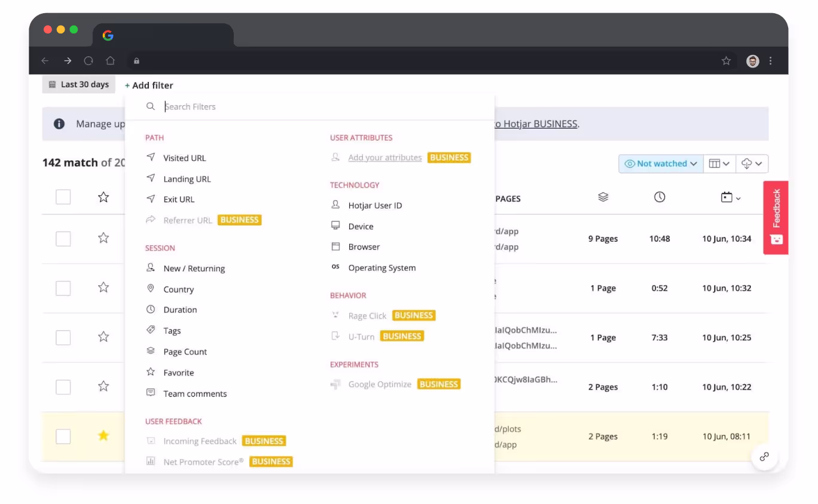Click the info icon in banner
Image resolution: width=818 pixels, height=504 pixels.
click(x=59, y=124)
